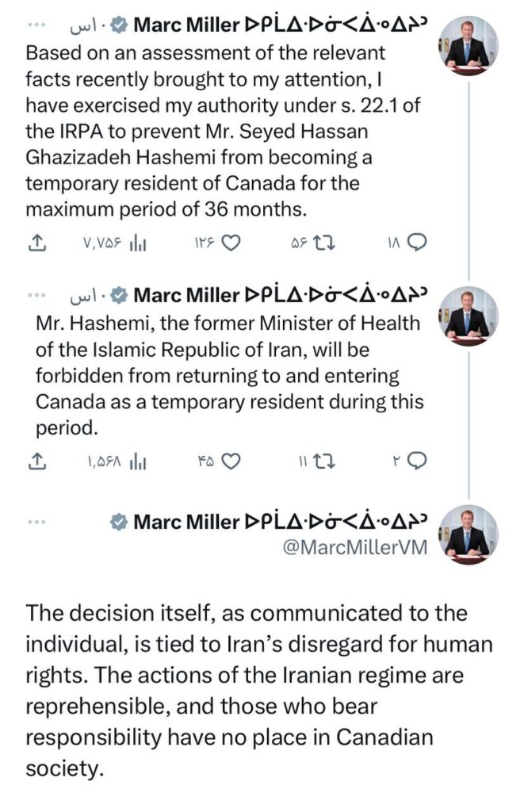524x812 pixels.
Task: Open the tweet text about Iran's human rights
Action: tap(259, 691)
